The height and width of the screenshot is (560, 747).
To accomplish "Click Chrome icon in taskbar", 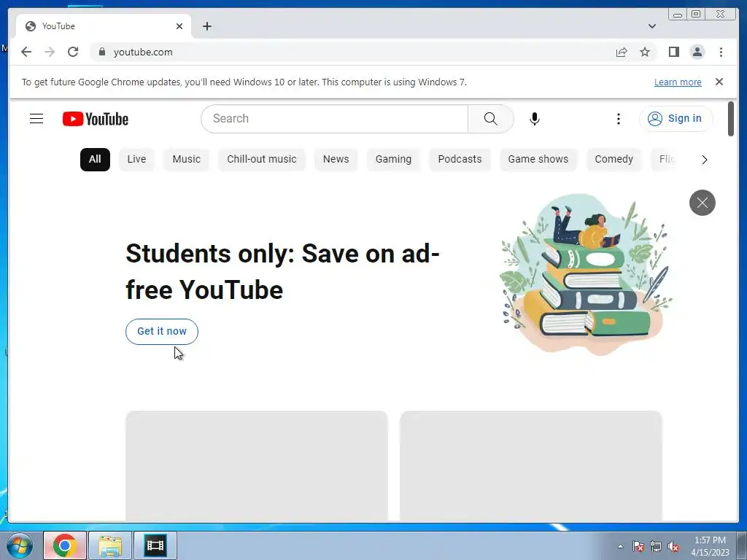I will coord(65,545).
